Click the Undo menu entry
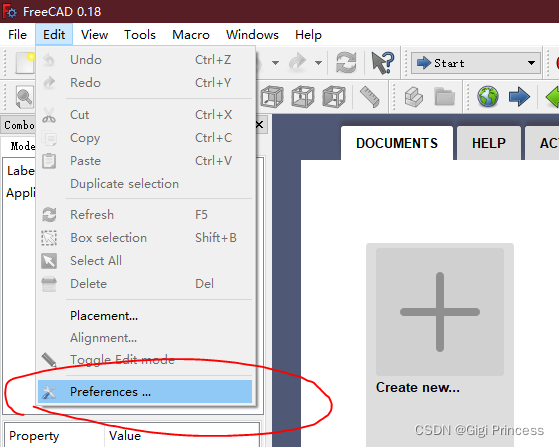The height and width of the screenshot is (447, 559). [145, 60]
